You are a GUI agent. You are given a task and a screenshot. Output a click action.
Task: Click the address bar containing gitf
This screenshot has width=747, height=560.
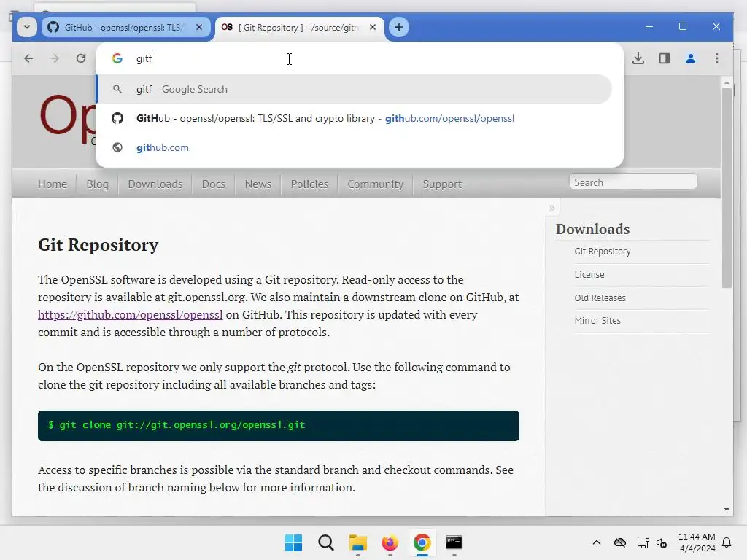click(x=359, y=58)
